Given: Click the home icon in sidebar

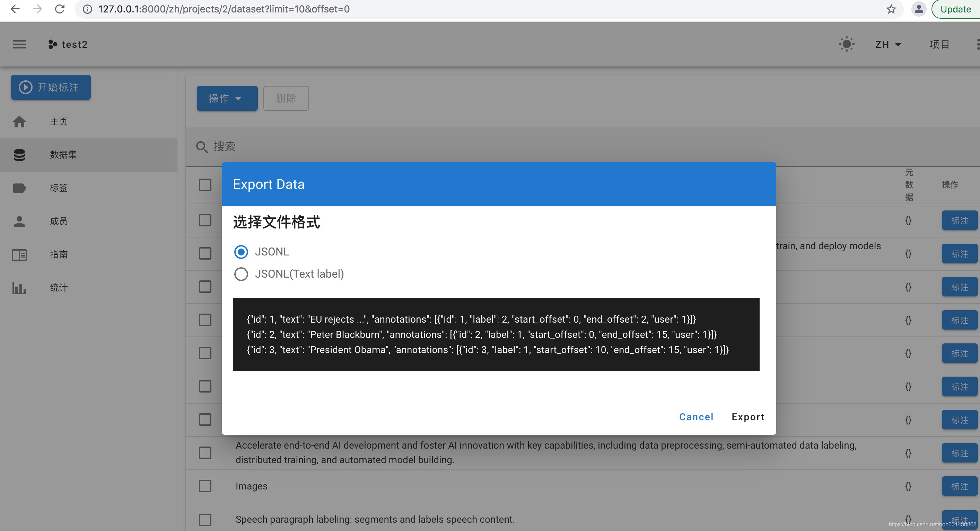Looking at the screenshot, I should 19,121.
